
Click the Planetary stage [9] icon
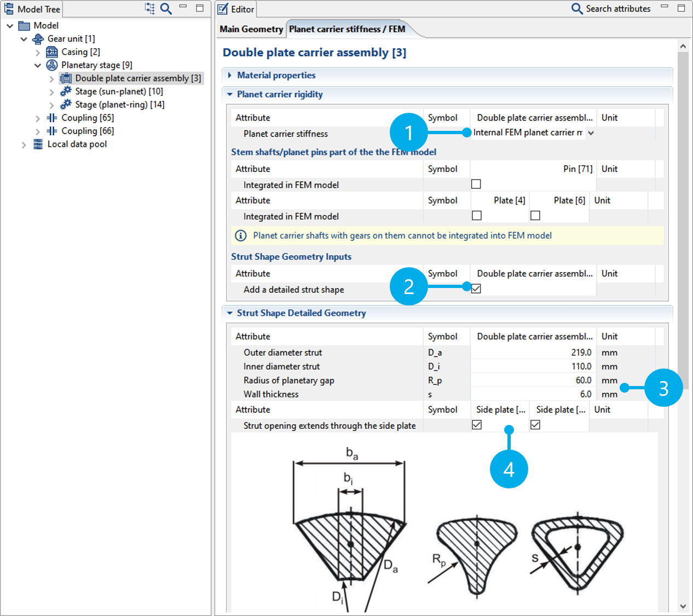(x=52, y=65)
